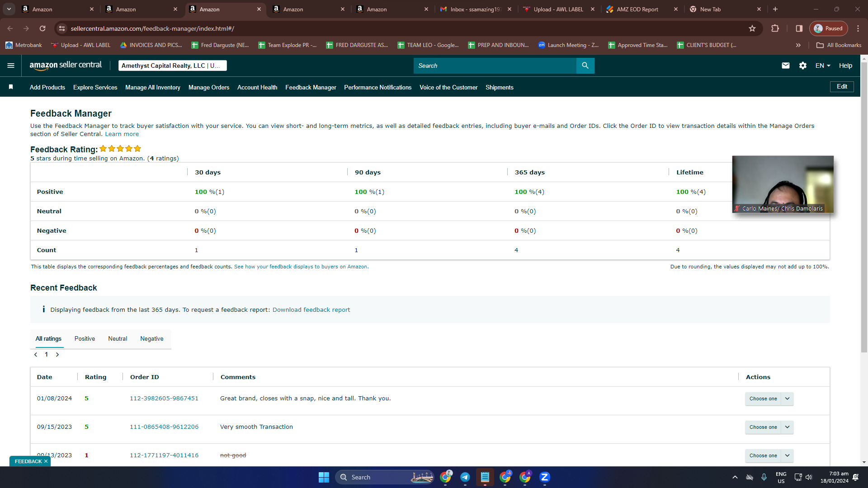The width and height of the screenshot is (868, 488).
Task: Switch to the AMZ EOD Report browser tab
Action: 642,9
